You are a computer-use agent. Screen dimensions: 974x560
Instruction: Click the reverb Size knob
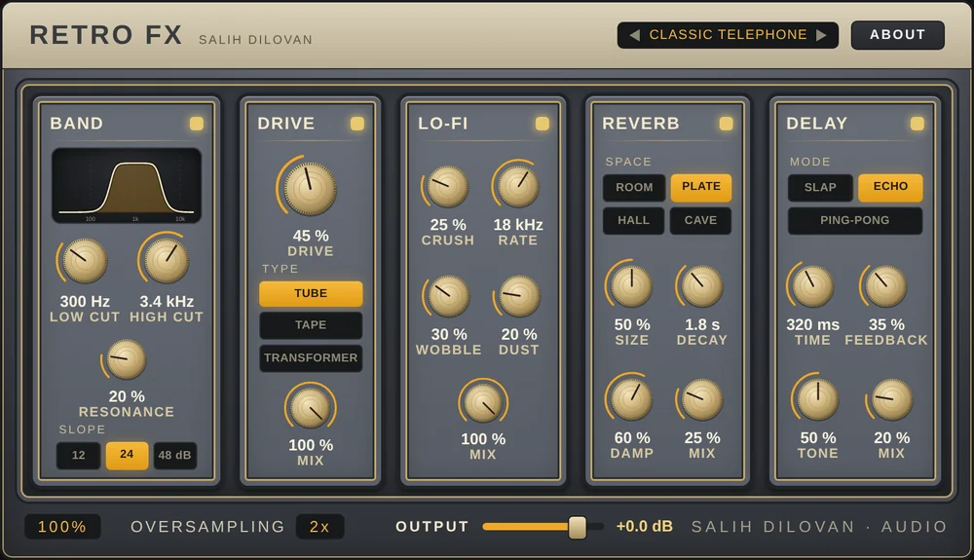(x=632, y=286)
